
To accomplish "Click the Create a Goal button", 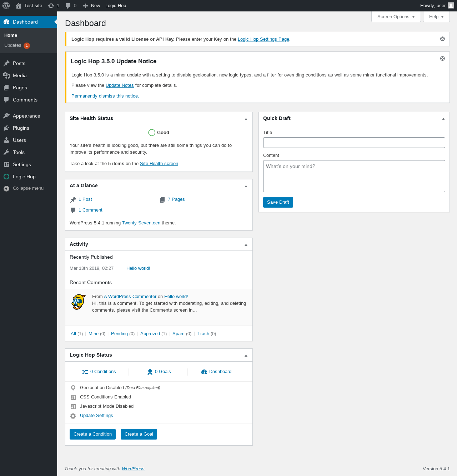I will (x=139, y=434).
